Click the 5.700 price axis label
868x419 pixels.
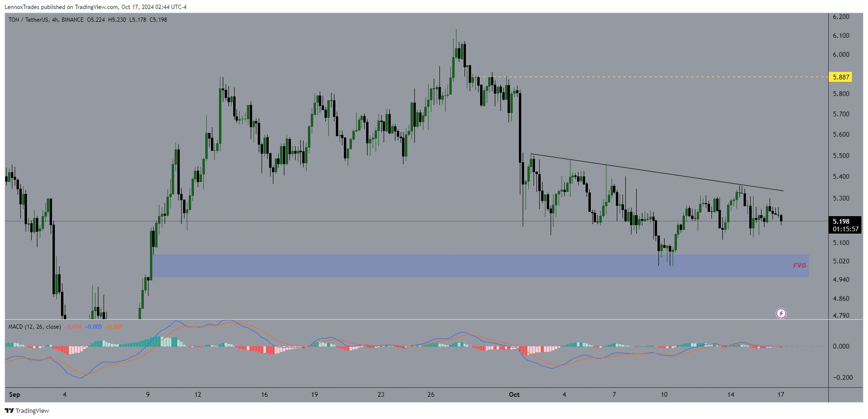pos(841,114)
